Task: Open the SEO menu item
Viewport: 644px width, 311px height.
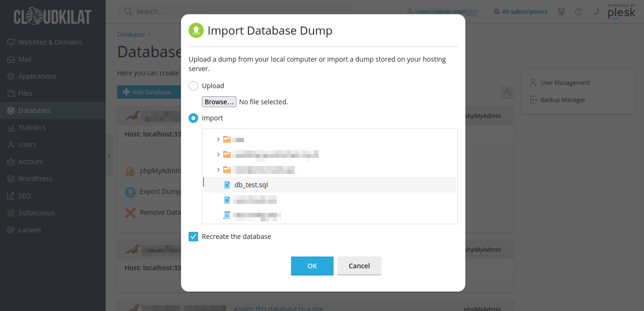Action: tap(25, 196)
